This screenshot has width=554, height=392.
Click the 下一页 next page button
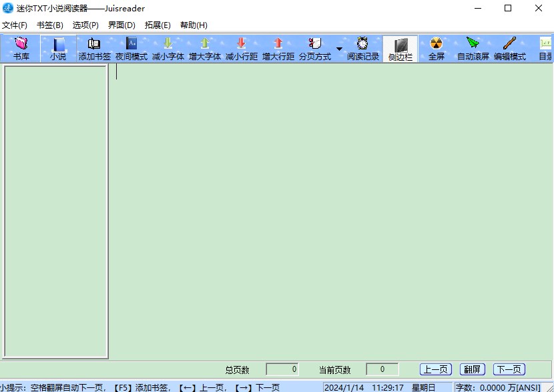509,369
